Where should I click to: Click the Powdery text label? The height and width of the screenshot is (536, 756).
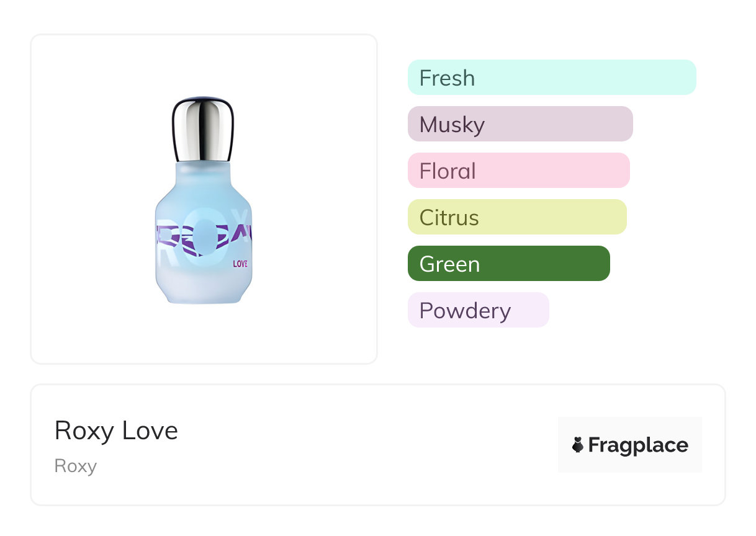coord(465,311)
